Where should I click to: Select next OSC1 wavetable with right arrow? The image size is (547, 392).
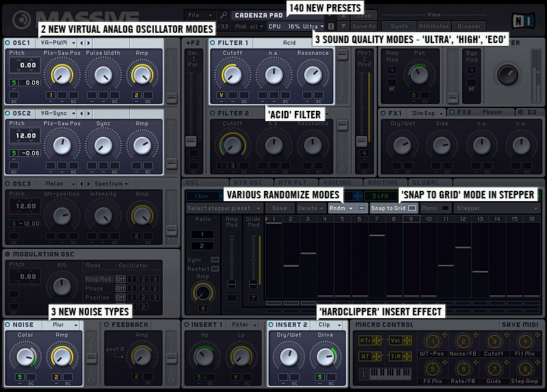click(89, 43)
